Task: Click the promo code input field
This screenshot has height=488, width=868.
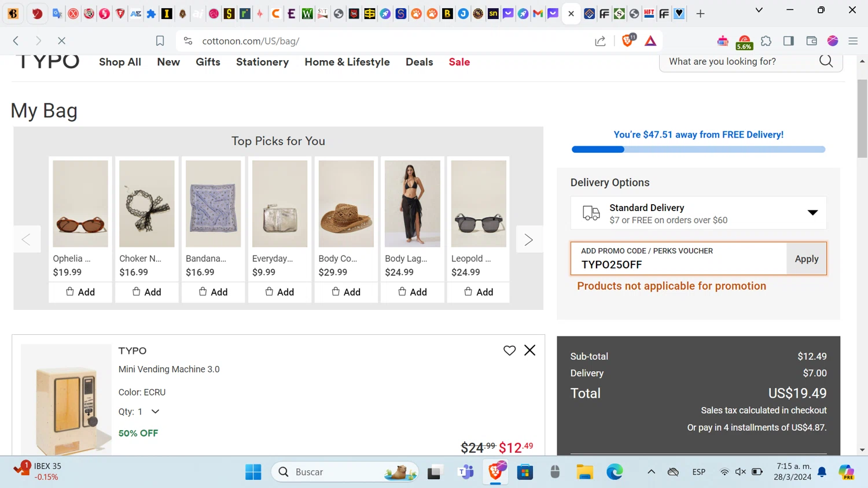Action: 679,258
